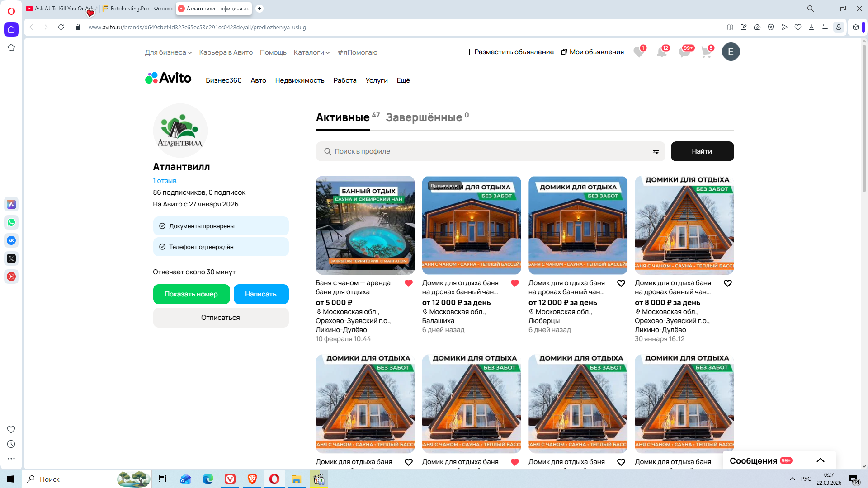Open 'Недвижимость' category menu item

(x=300, y=80)
